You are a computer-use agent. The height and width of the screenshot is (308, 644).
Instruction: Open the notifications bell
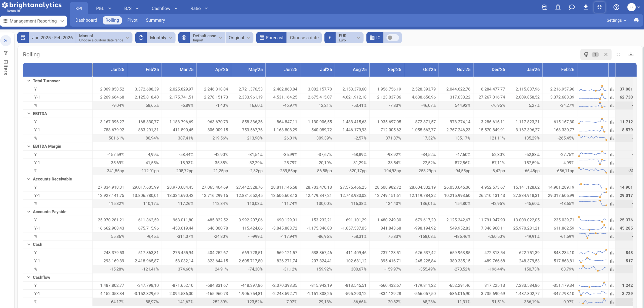point(558,7)
